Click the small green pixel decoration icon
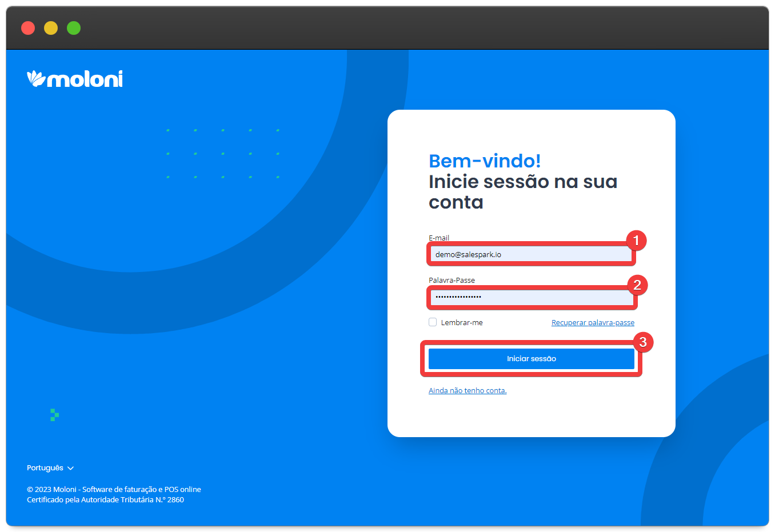 pyautogui.click(x=54, y=415)
